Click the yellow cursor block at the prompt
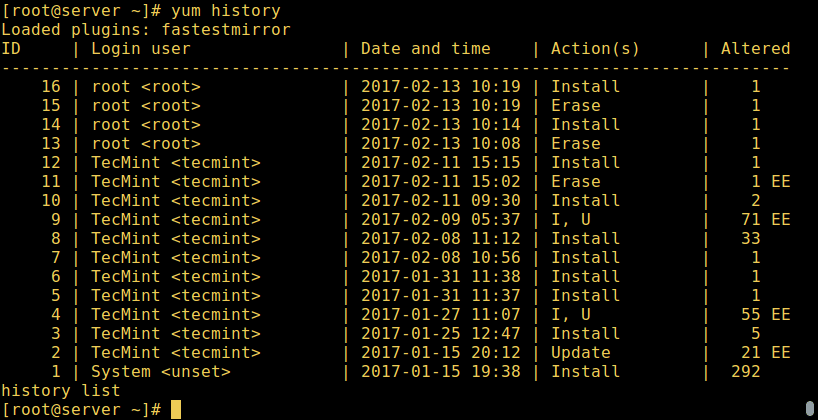This screenshot has height=420, width=818. click(x=176, y=409)
